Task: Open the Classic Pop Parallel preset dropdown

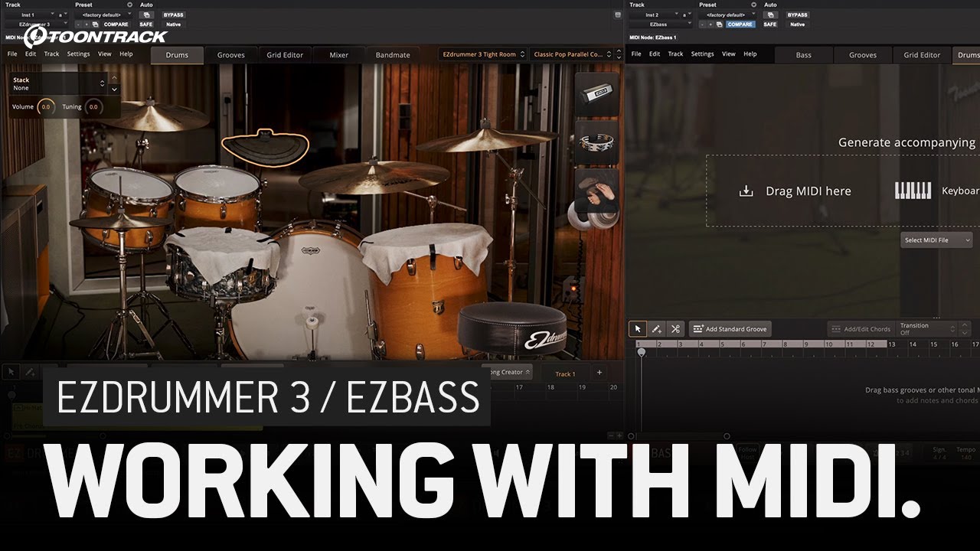Action: [573, 54]
